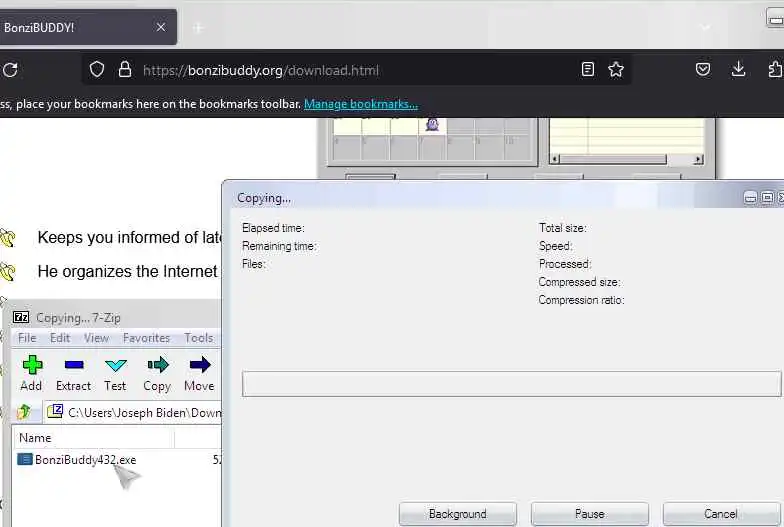The width and height of the screenshot is (784, 527).
Task: Click the Remaining time label
Action: [279, 246]
